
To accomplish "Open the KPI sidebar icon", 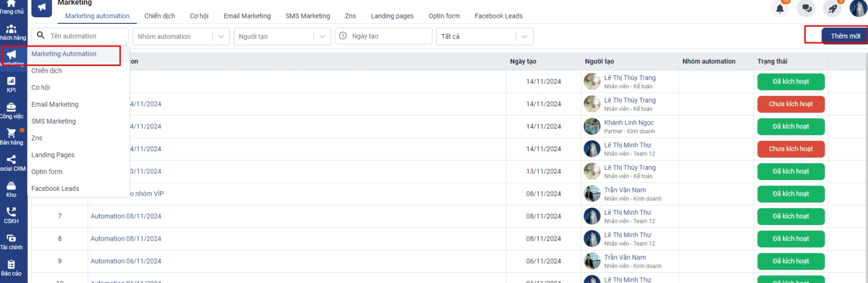I will 11,84.
